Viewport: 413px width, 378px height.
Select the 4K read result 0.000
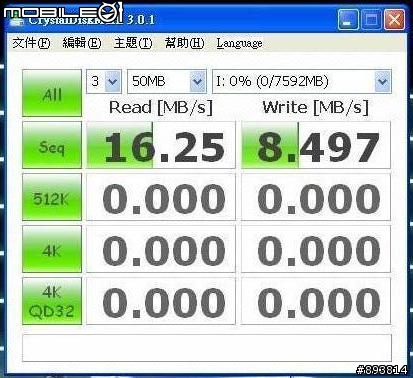pos(161,249)
